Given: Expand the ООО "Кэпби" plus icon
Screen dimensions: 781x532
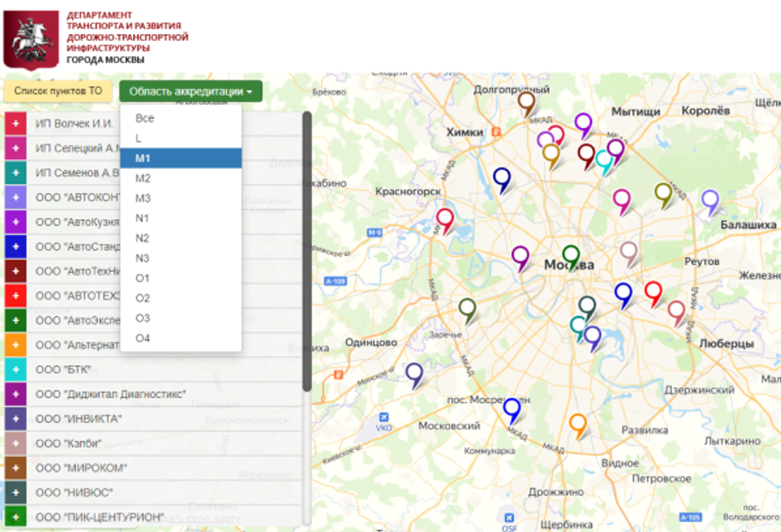Looking at the screenshot, I should point(16,444).
